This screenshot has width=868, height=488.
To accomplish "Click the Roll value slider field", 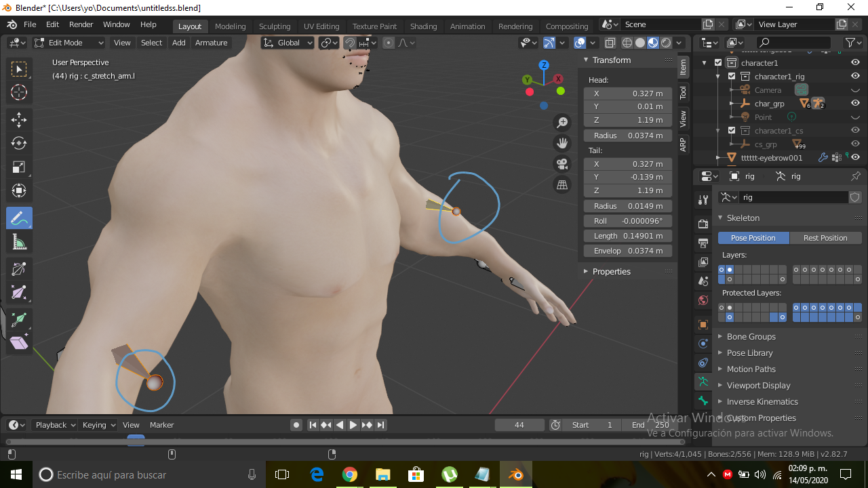I will coord(628,221).
